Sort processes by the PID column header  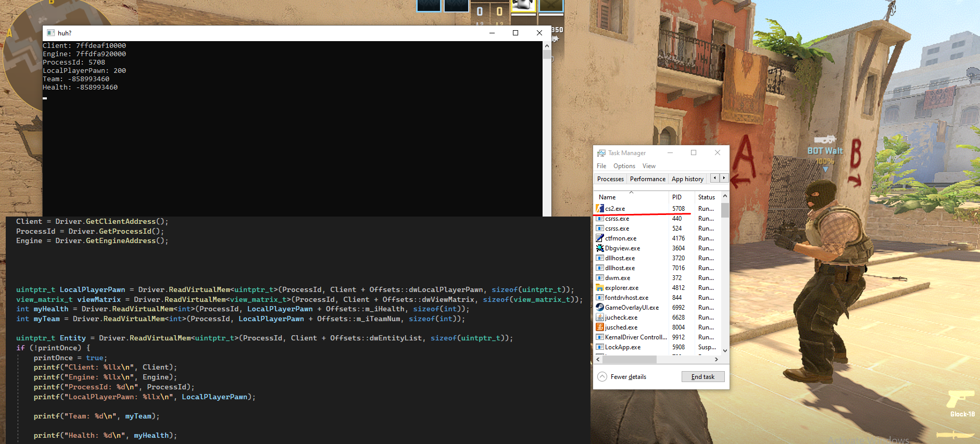pos(682,197)
